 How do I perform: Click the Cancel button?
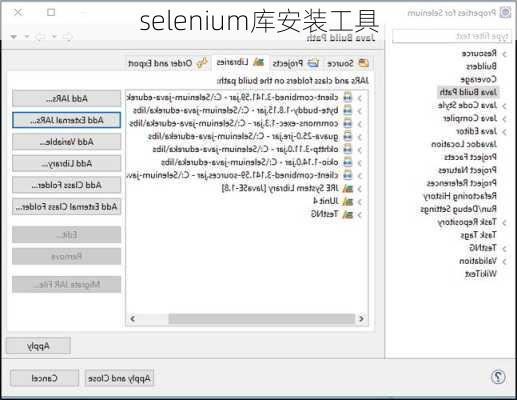(44, 378)
